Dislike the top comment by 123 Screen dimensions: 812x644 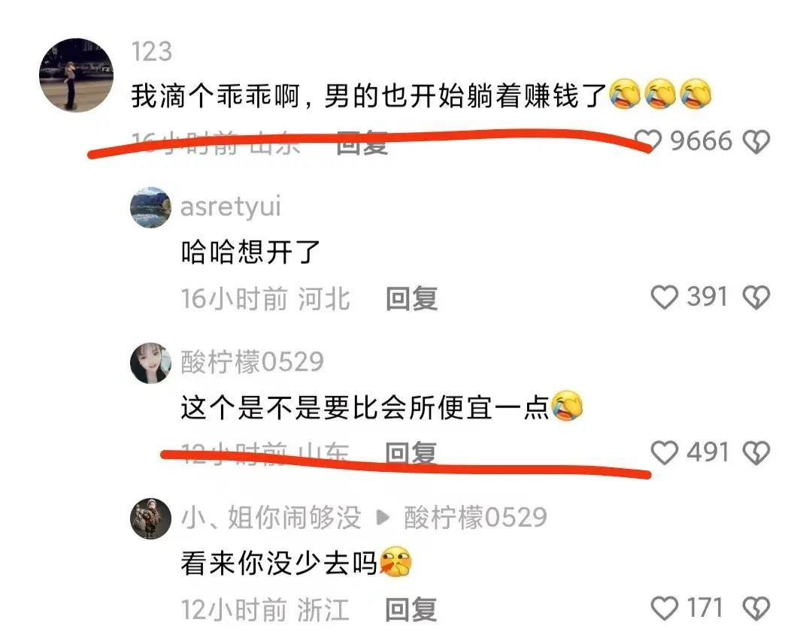coord(756,141)
